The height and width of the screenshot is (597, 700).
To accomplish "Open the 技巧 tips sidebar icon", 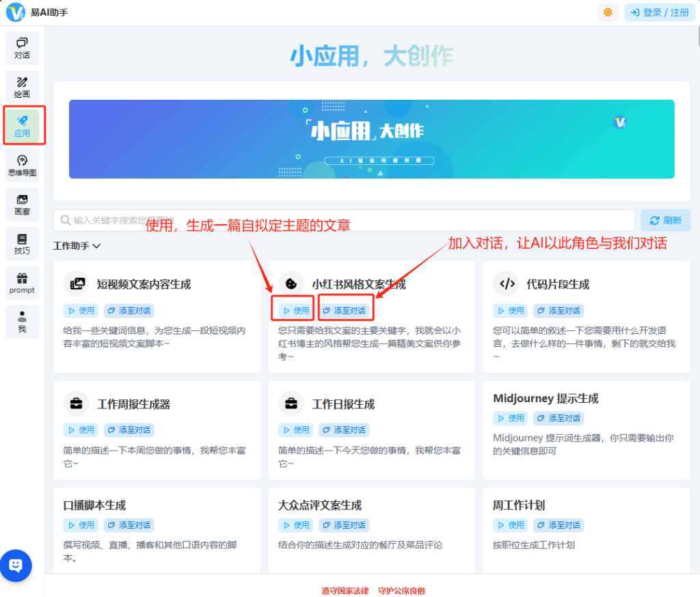I will [22, 244].
